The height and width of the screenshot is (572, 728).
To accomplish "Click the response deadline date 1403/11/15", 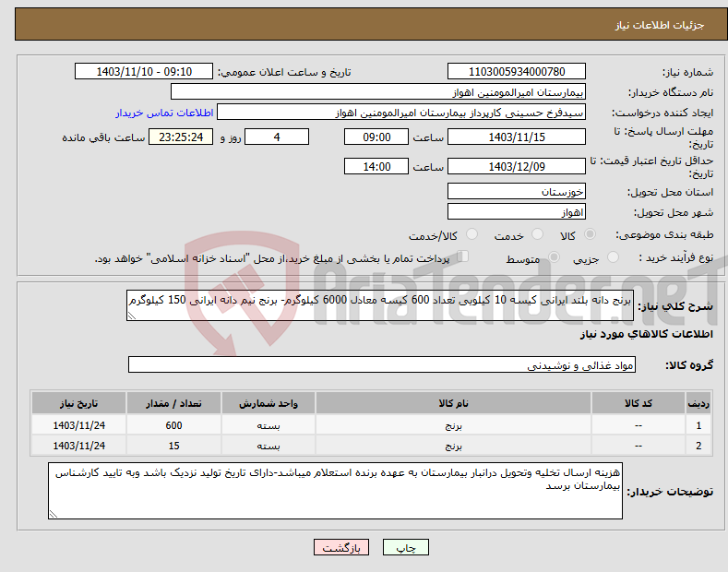I will (517, 137).
